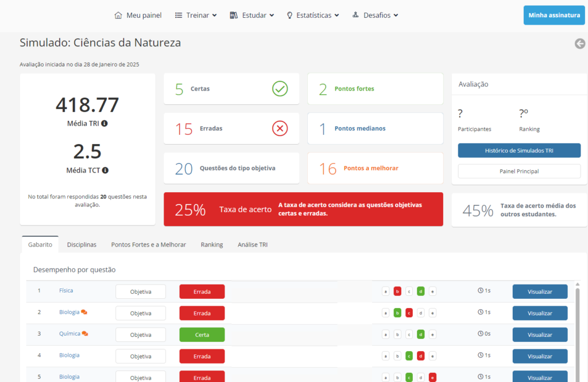
Task: Click the Objetiva label on question 2
Action: tap(141, 313)
